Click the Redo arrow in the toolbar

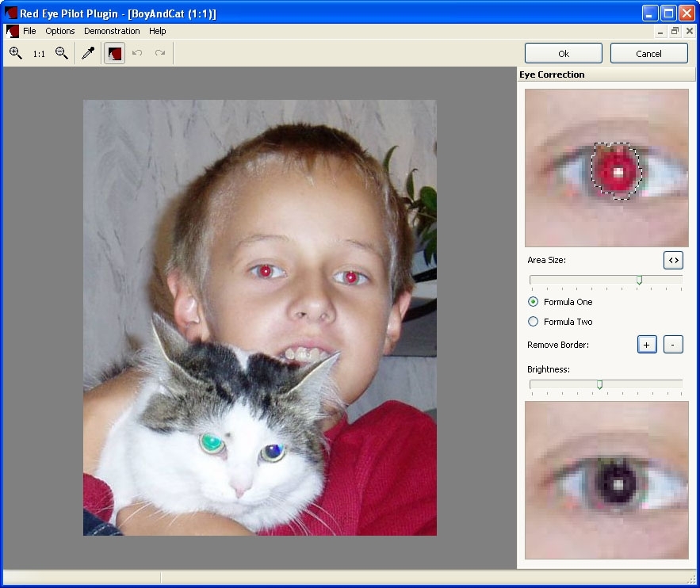(x=160, y=53)
